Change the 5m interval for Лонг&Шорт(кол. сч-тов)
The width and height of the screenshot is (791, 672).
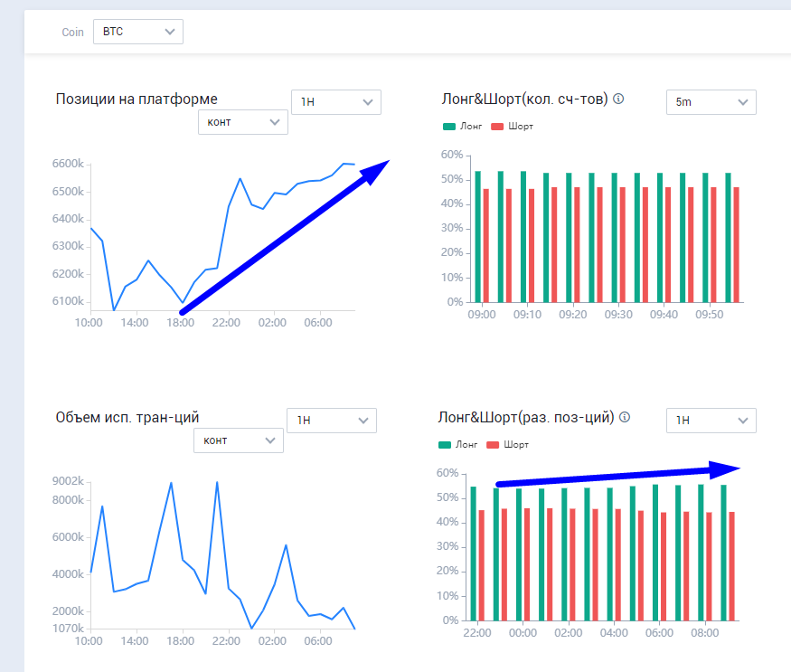711,102
